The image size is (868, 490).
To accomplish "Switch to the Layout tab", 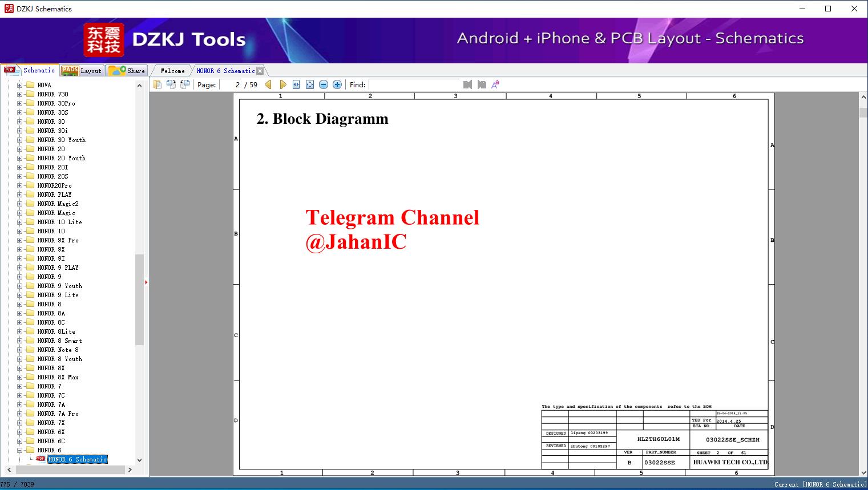I will 82,71.
